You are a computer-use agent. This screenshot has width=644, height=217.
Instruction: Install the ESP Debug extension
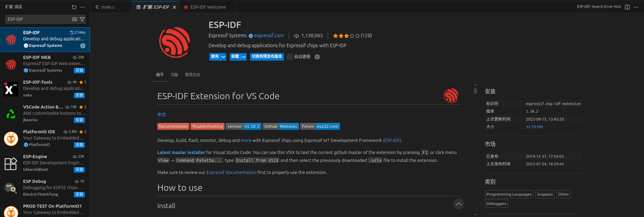tap(79, 194)
